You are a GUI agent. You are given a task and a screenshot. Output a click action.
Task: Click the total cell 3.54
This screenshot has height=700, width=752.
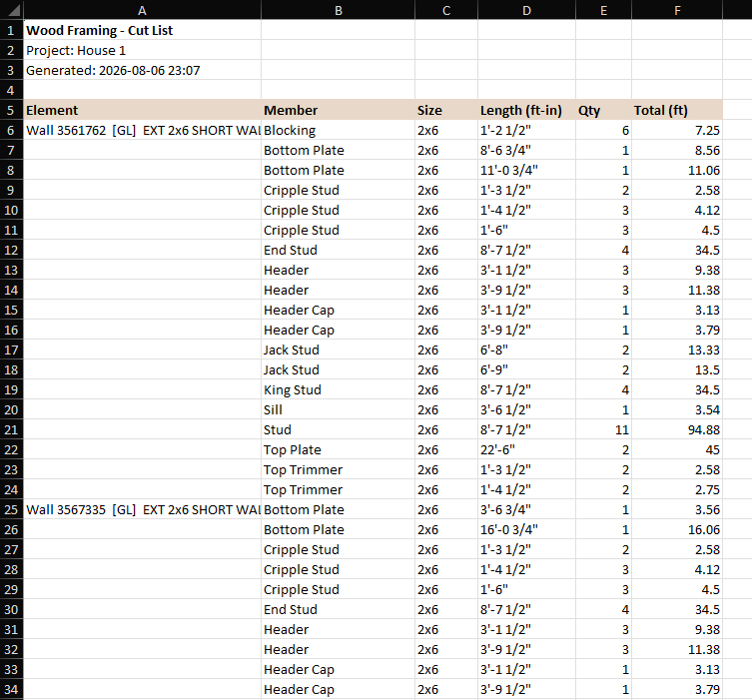point(677,410)
